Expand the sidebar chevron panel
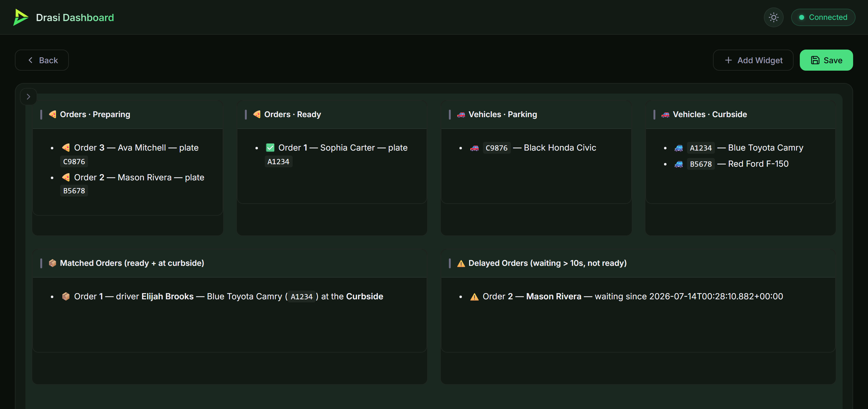The width and height of the screenshot is (868, 409). (x=28, y=97)
